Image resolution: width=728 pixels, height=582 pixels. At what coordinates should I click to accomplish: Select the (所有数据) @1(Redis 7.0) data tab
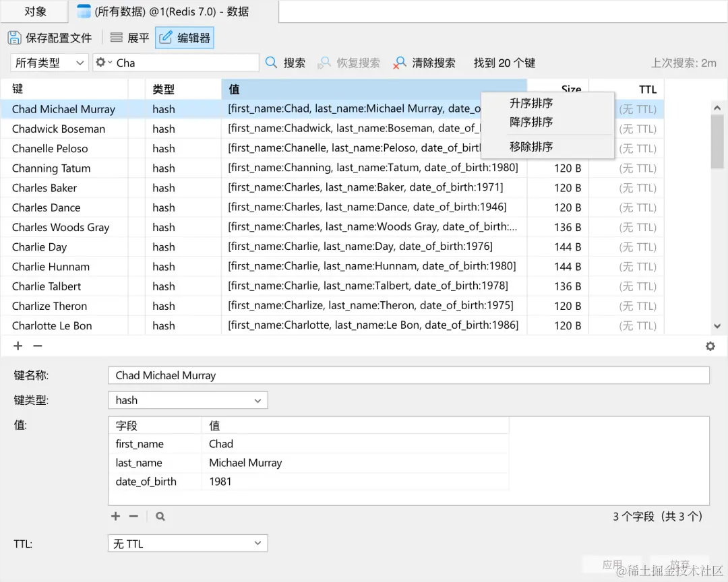pos(173,11)
